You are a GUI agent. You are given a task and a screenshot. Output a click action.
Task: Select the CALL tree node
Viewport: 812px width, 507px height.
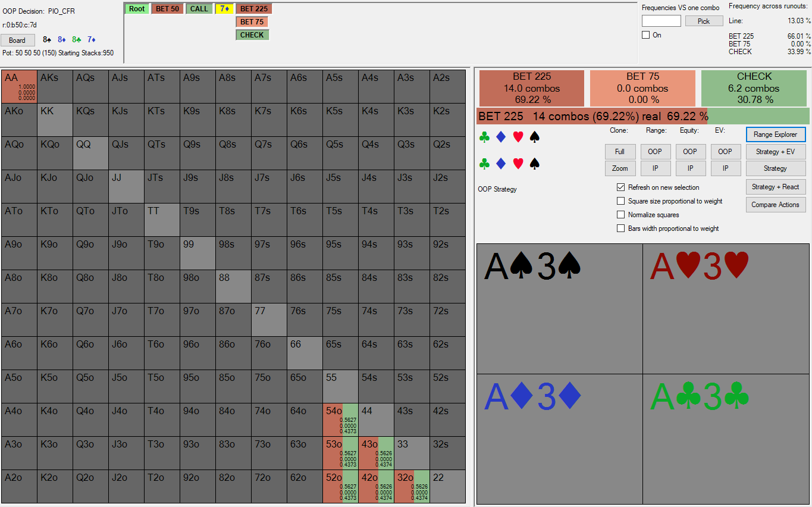199,9
